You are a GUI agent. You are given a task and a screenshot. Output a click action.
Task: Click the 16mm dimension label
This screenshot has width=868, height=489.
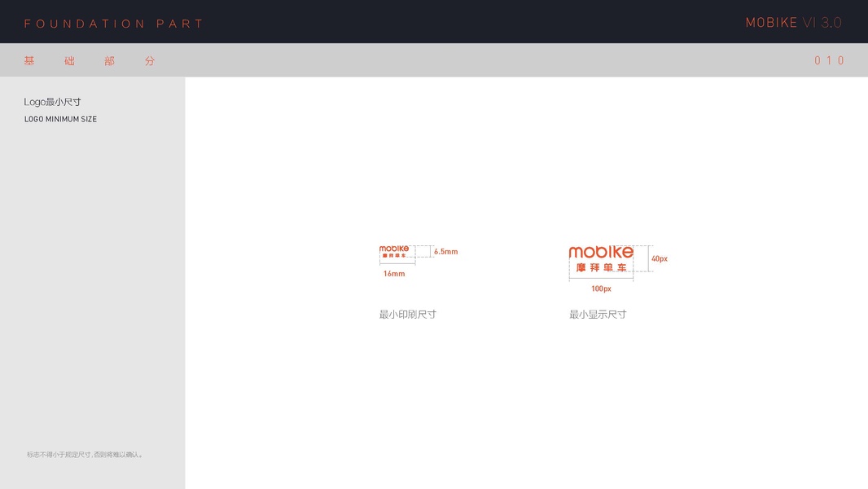[x=393, y=274]
